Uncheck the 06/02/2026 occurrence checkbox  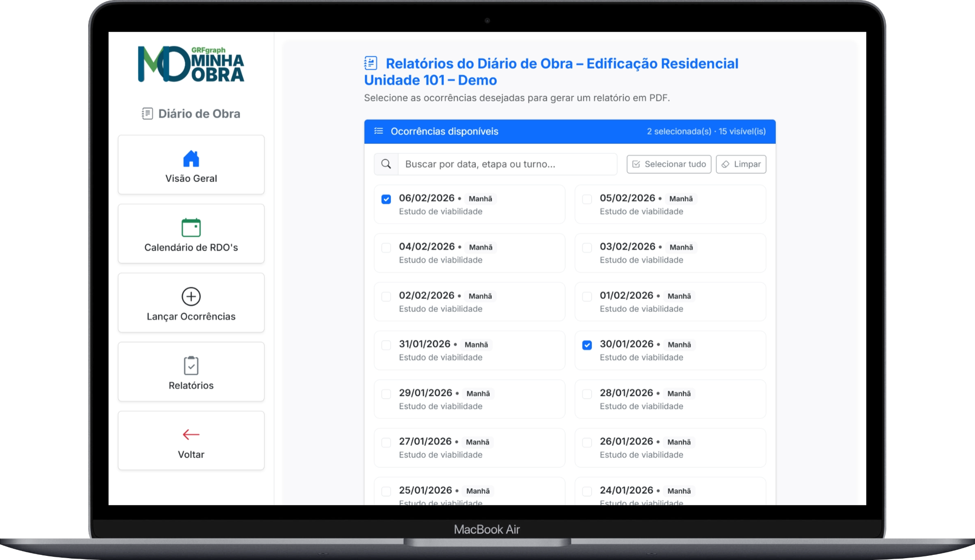386,199
